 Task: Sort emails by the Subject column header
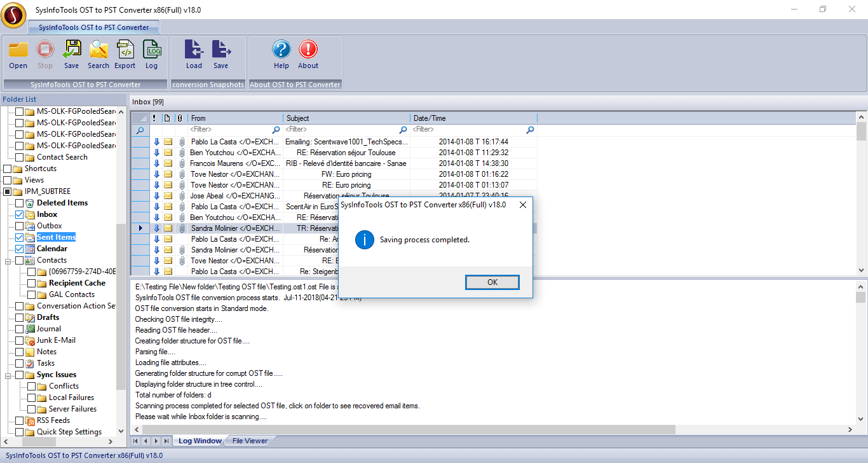347,118
